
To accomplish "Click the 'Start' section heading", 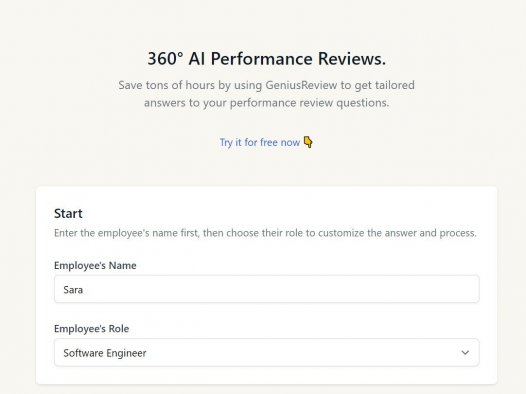I will (x=68, y=214).
